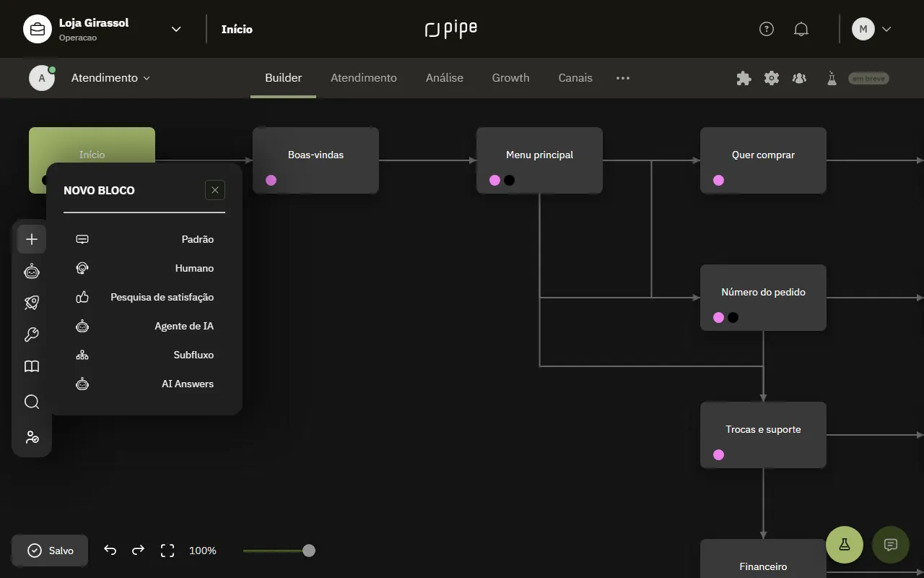This screenshot has width=924, height=578.
Task: Choose Pesquisa de satisfação block
Action: (144, 297)
